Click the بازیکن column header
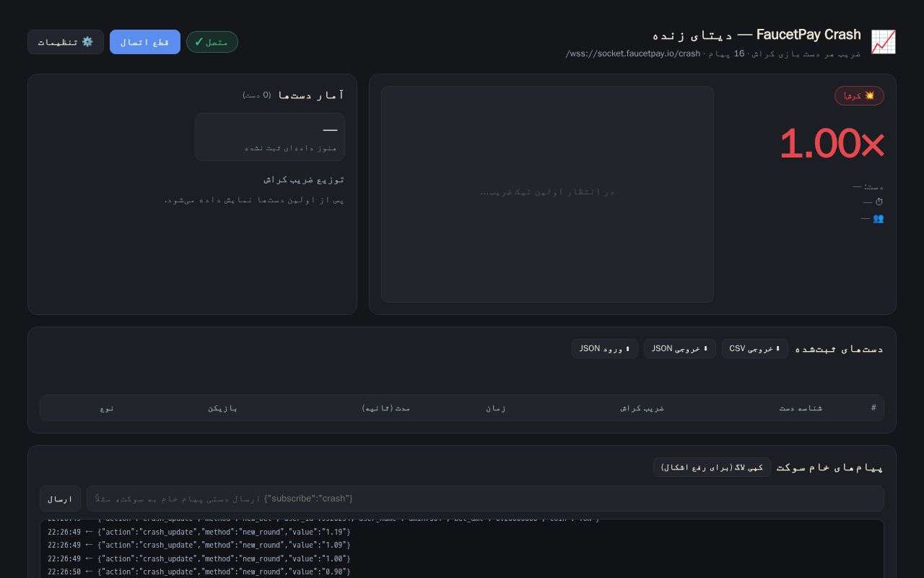The height and width of the screenshot is (578, 924). (x=222, y=408)
